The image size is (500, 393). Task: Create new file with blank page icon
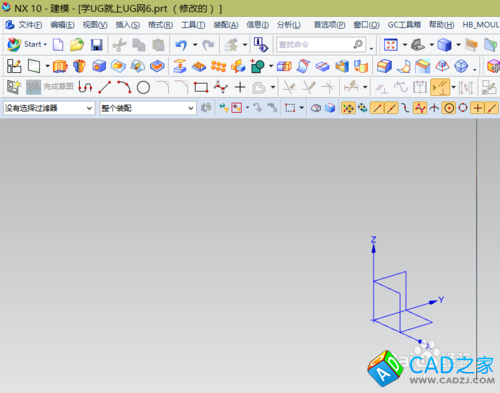(58, 44)
